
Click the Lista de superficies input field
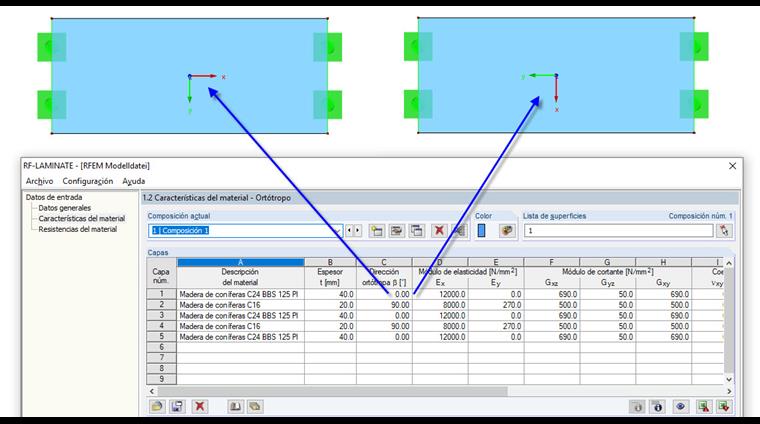tap(618, 231)
